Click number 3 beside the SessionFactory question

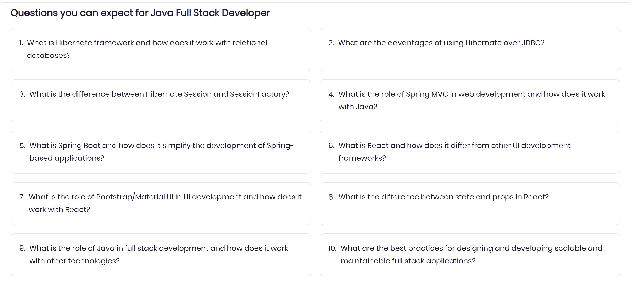pos(22,94)
